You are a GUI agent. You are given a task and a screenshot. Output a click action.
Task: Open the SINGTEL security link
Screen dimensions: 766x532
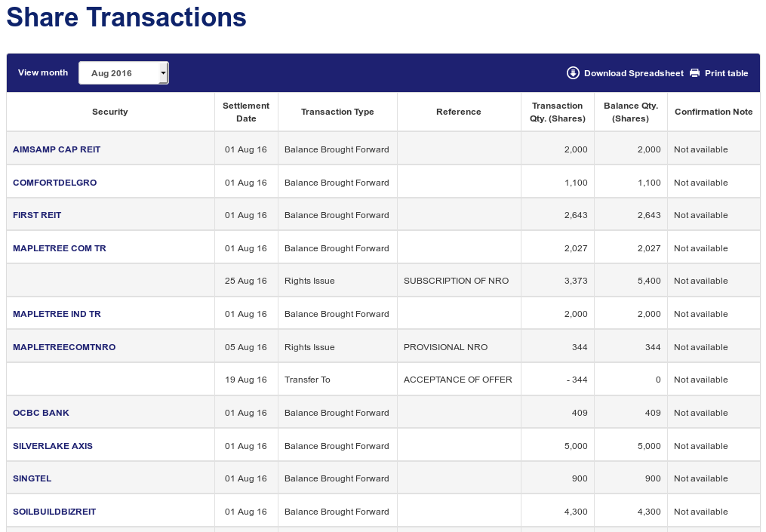[x=32, y=478]
